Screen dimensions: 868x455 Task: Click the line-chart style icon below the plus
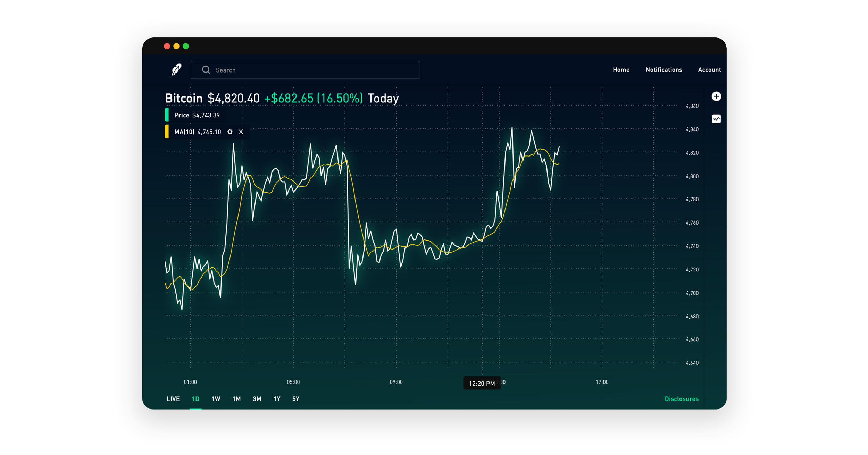coord(716,119)
